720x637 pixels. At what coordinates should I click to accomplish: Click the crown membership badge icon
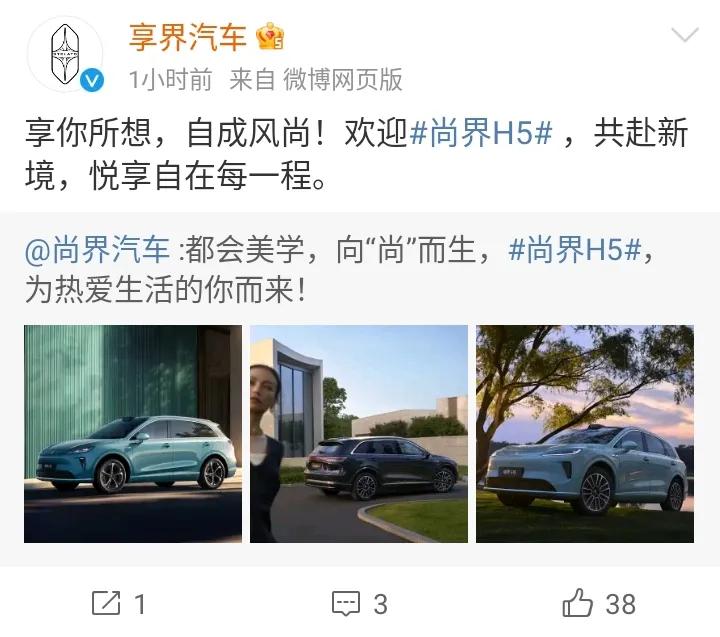[x=270, y=36]
